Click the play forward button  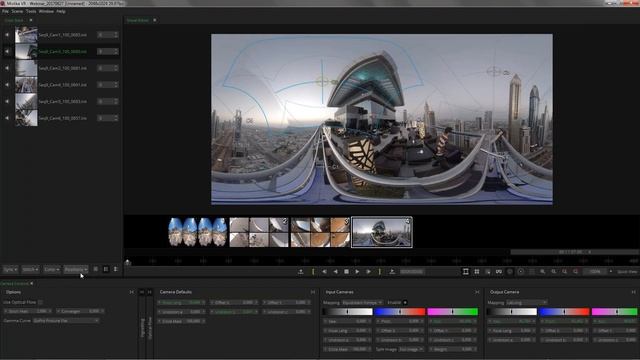click(357, 271)
